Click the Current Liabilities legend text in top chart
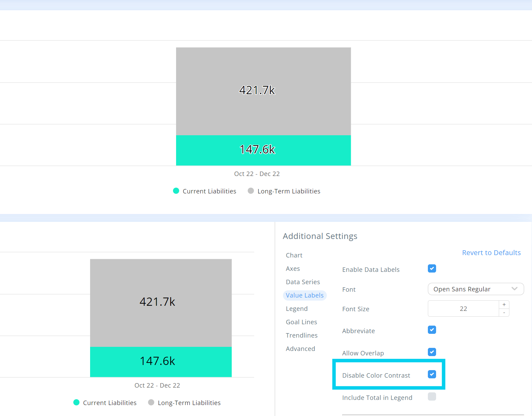The width and height of the screenshot is (532, 416). (x=209, y=191)
